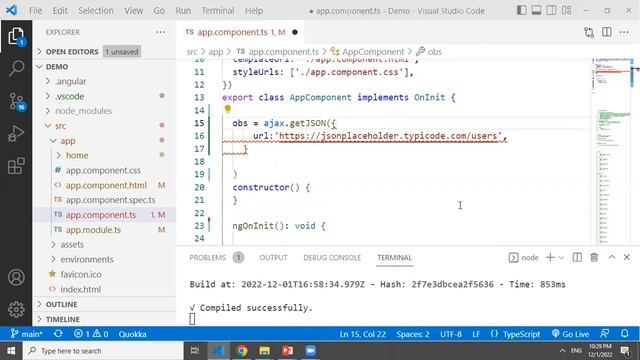
Task: Click Quokka in the status bar
Action: coord(132,334)
